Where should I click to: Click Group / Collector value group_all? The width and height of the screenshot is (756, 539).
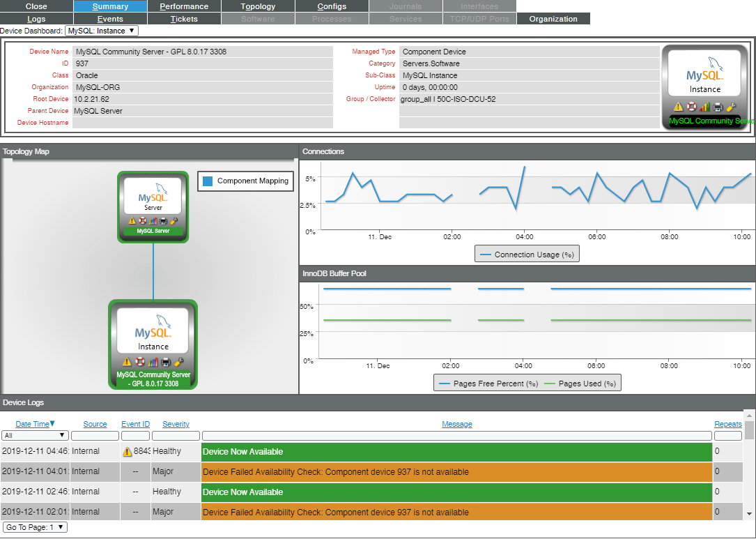[x=449, y=100]
